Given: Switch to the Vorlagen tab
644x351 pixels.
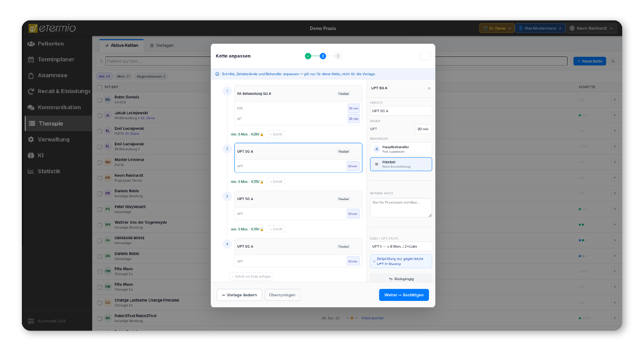Looking at the screenshot, I should [162, 46].
